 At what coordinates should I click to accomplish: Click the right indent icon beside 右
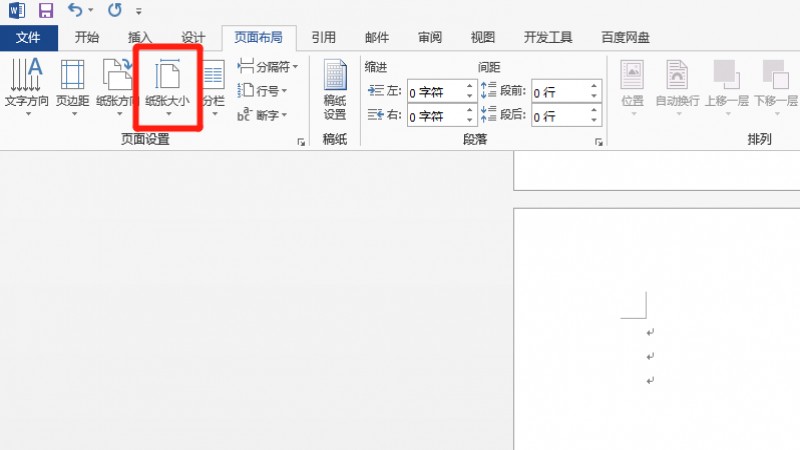pos(376,115)
